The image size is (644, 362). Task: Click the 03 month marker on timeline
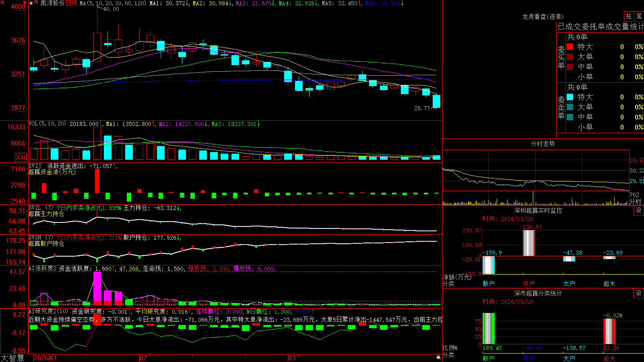292,358
